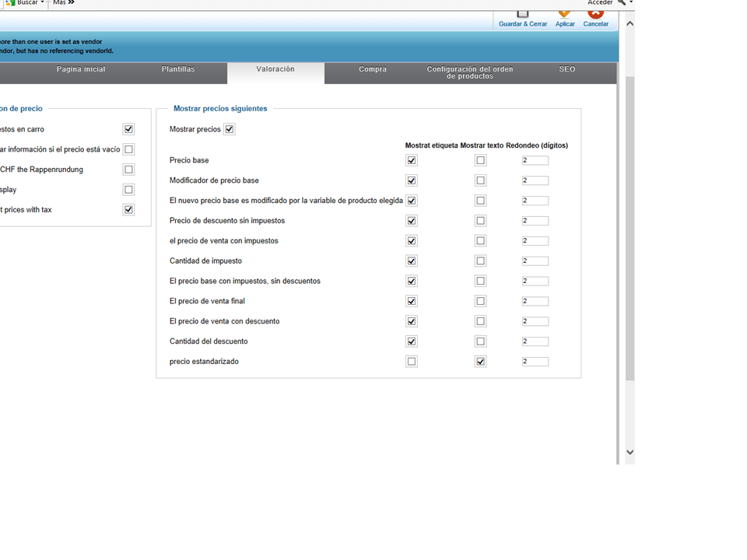
Task: Click the Guardar & Cerrar label
Action: 523,24
